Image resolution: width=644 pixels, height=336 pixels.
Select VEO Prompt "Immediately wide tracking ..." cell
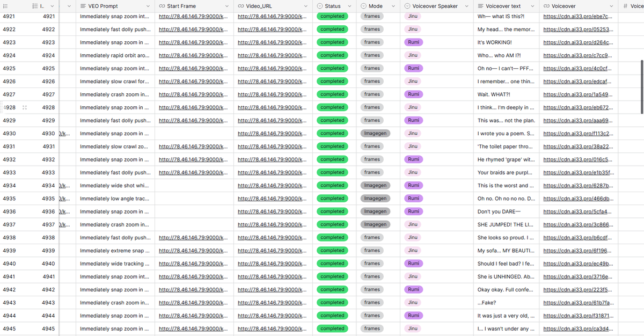[x=115, y=264]
